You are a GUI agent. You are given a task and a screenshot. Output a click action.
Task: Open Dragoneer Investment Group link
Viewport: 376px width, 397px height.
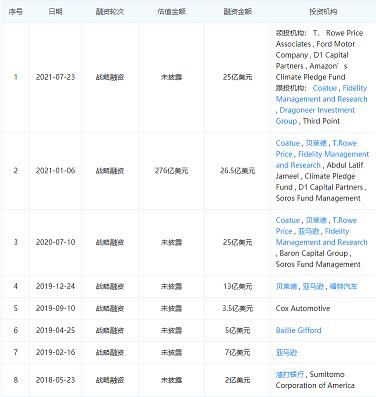(315, 115)
